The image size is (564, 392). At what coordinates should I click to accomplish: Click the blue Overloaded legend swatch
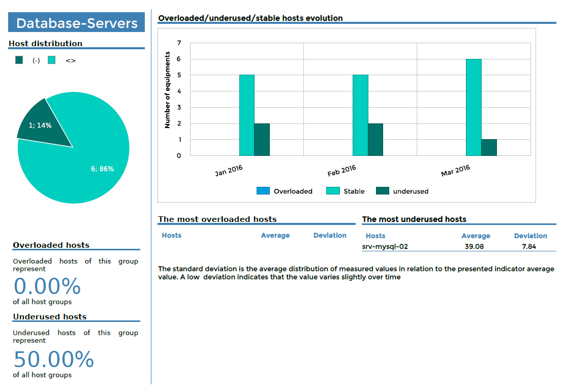tap(263, 191)
